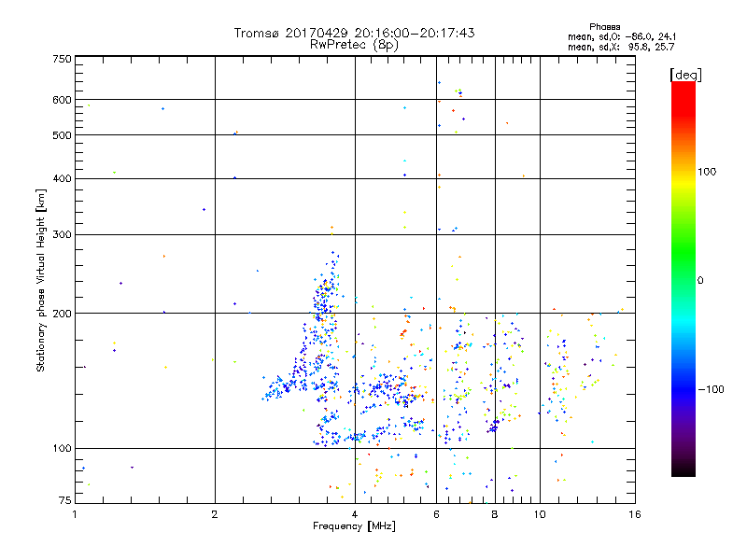747x560 pixels.
Task: Select the 'mean, sd,X: 95.8, 25.7' line
Action: coord(621,47)
